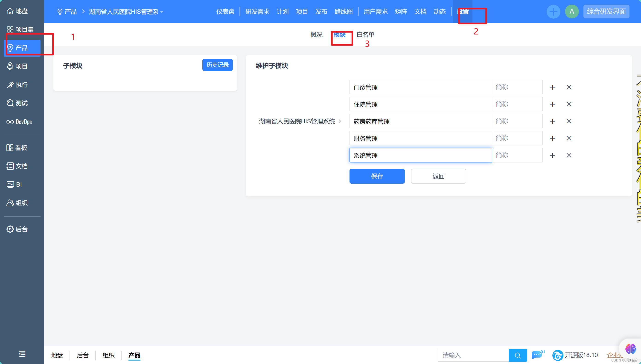This screenshot has width=641, height=364.
Task: Open the 综合研发界面 interface selector
Action: [606, 12]
